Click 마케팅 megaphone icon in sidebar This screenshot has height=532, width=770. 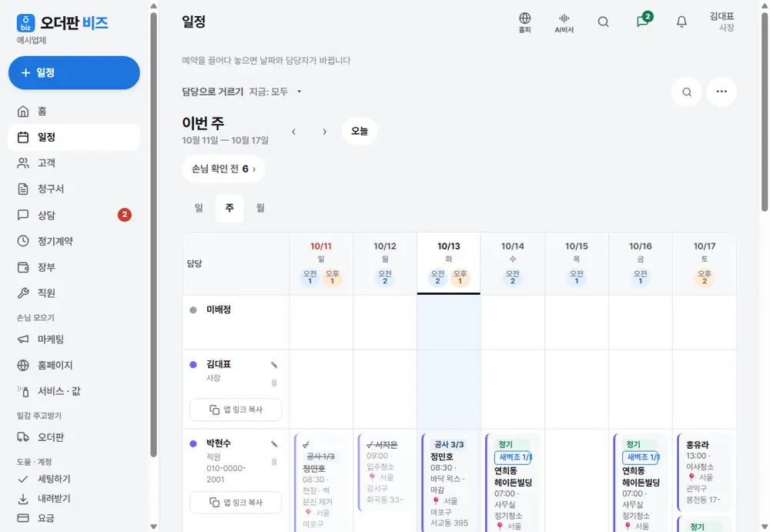[23, 340]
